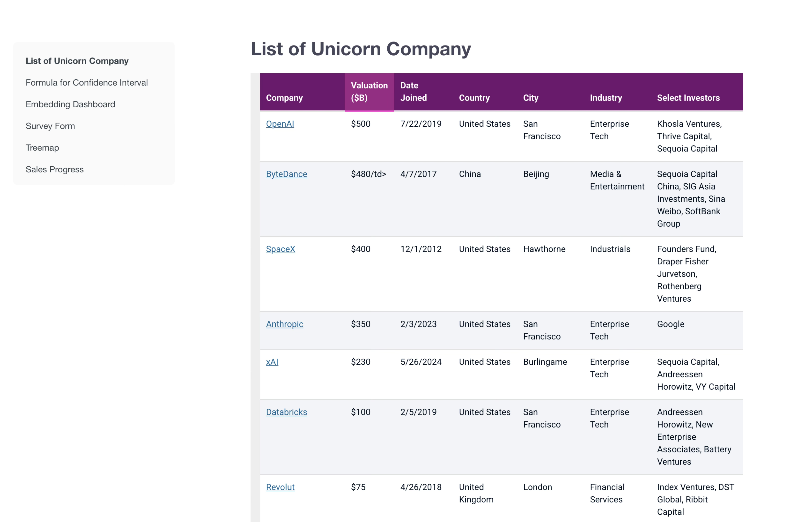The width and height of the screenshot is (812, 522).
Task: Select Survey Form in the sidebar
Action: point(50,126)
